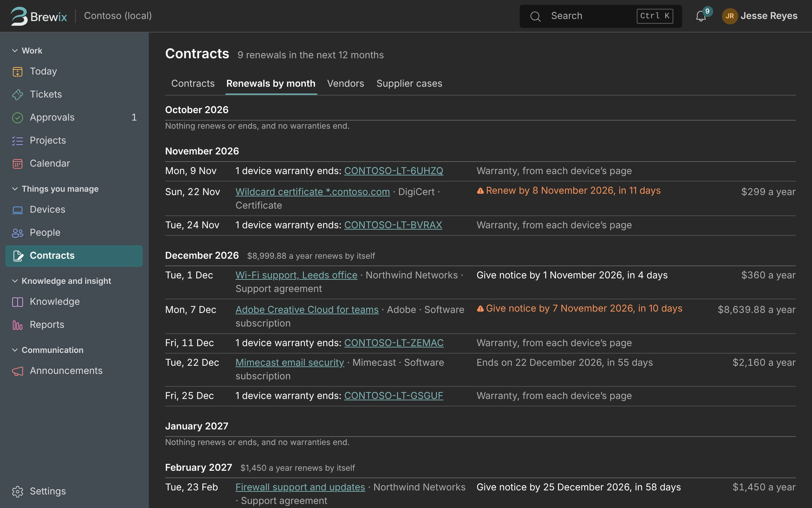Image resolution: width=812 pixels, height=508 pixels.
Task: Open the Vendors tab
Action: (x=345, y=83)
